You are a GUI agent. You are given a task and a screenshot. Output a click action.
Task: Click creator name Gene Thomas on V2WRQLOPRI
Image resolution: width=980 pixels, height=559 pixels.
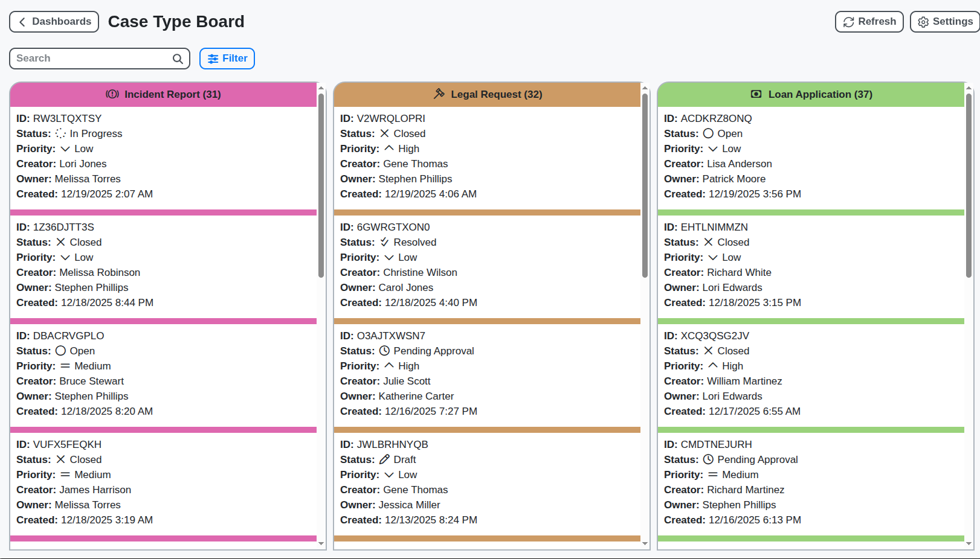tap(416, 164)
